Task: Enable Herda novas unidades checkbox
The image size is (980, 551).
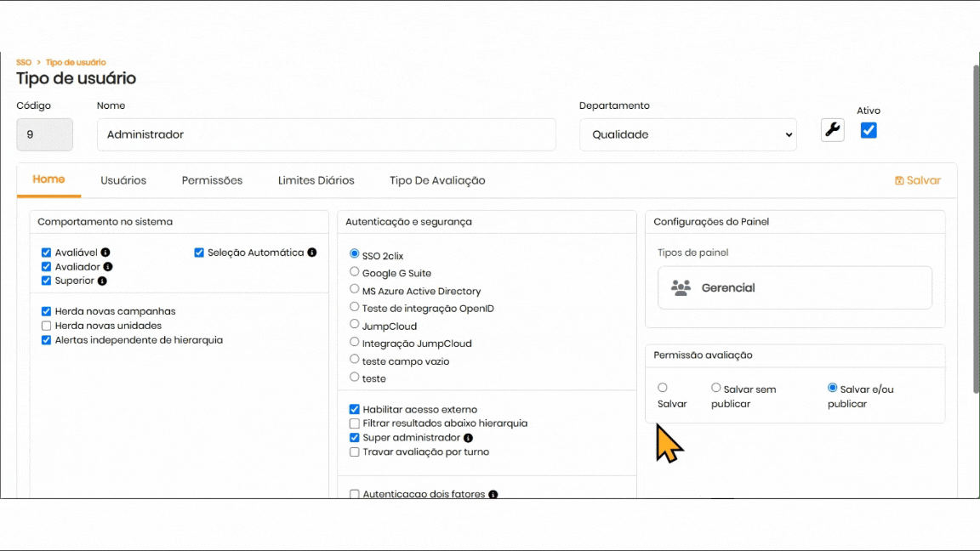Action: tap(47, 326)
